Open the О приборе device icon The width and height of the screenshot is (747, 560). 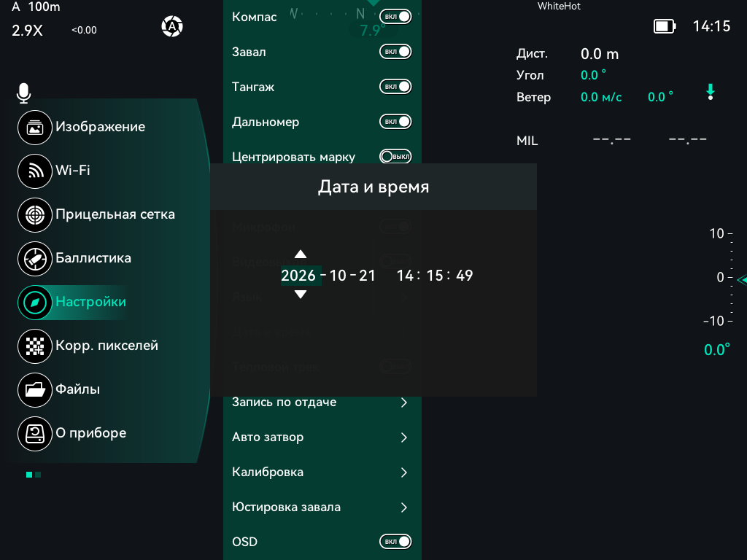tap(35, 434)
